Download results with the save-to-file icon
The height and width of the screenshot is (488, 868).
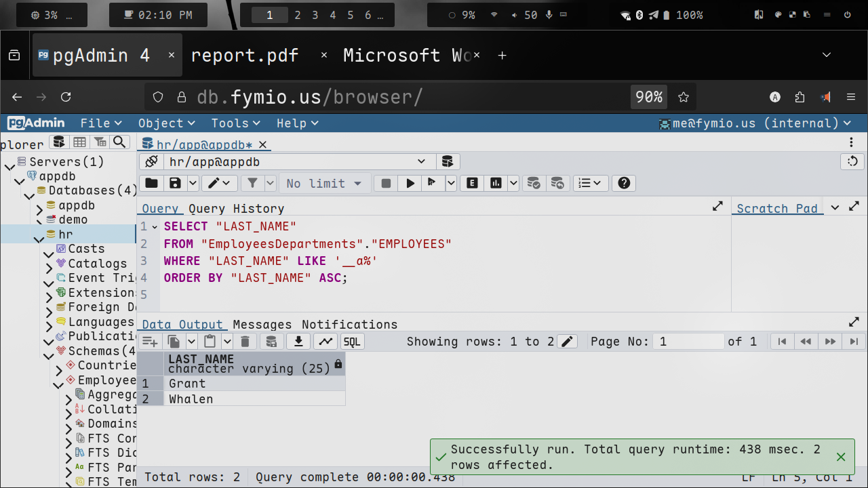(x=298, y=342)
